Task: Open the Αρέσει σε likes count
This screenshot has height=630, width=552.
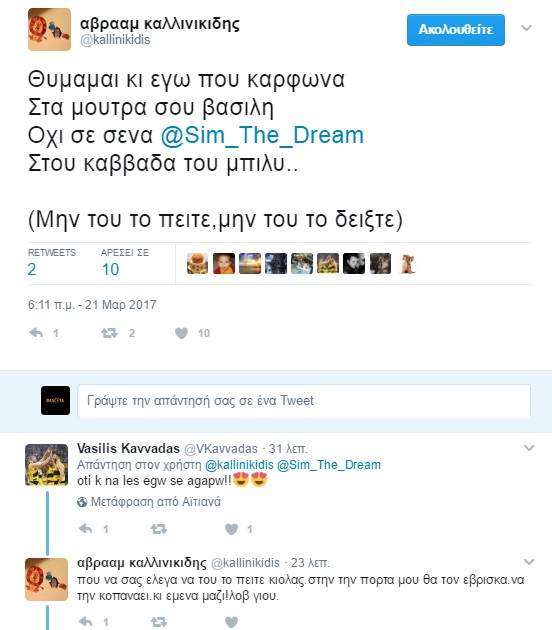Action: coord(110,269)
